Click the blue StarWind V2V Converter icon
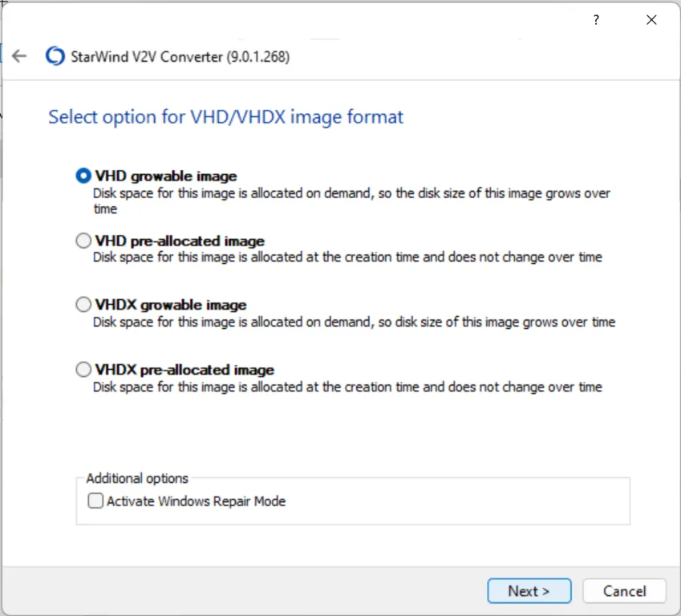 click(x=53, y=56)
